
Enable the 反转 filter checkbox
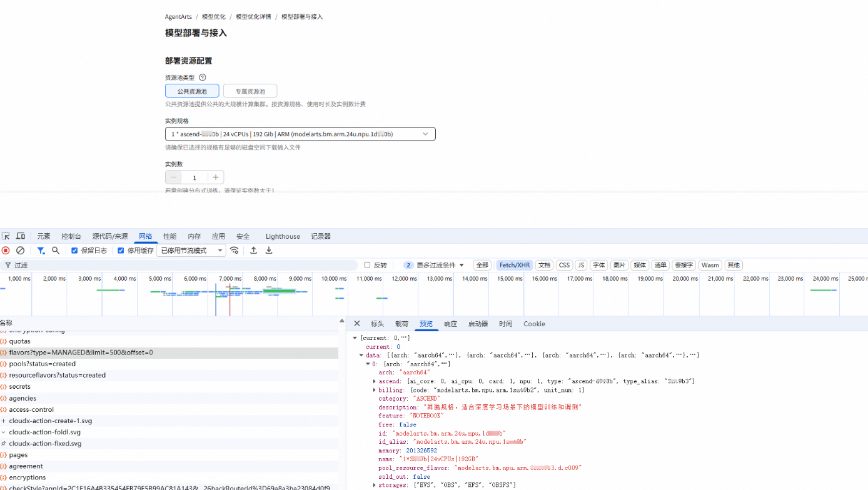click(x=367, y=265)
